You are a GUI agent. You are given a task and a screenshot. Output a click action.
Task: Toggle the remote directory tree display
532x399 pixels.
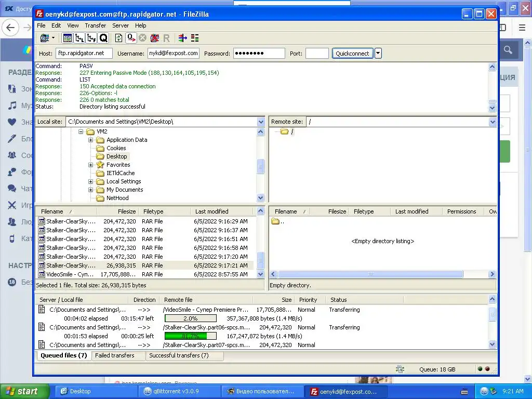coord(91,38)
